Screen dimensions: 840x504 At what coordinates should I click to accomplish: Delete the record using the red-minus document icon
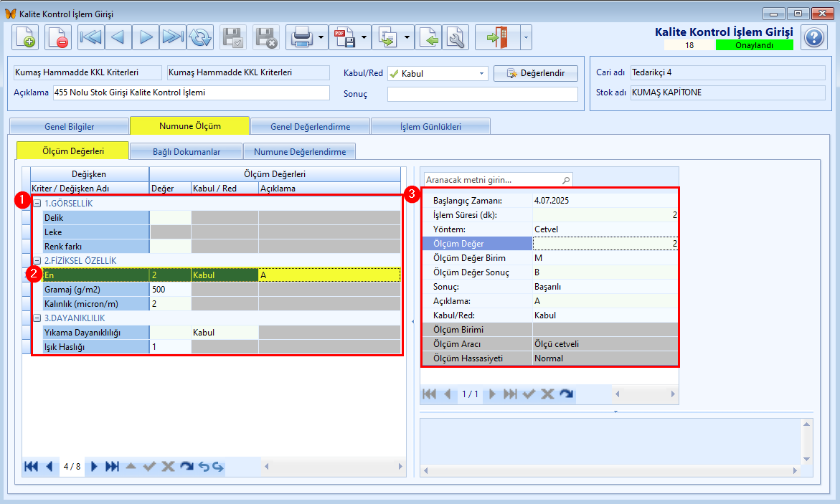pyautogui.click(x=57, y=37)
